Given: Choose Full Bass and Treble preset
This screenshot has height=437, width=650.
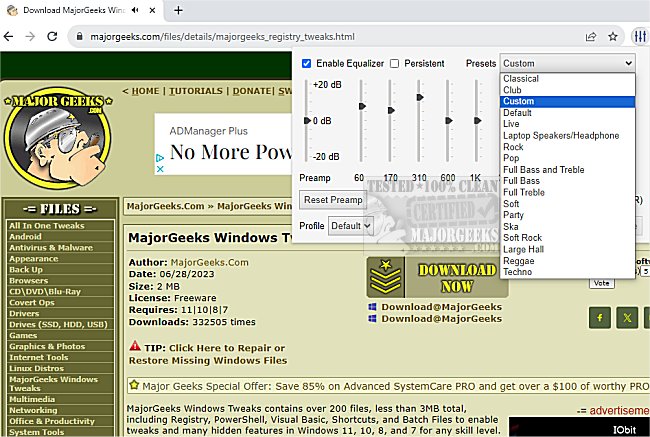Looking at the screenshot, I should (568, 170).
